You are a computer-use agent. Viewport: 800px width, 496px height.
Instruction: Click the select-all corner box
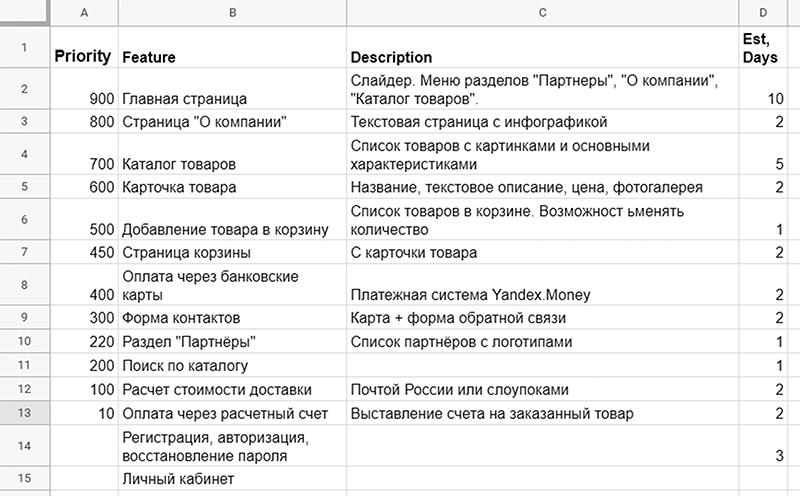[x=24, y=12]
